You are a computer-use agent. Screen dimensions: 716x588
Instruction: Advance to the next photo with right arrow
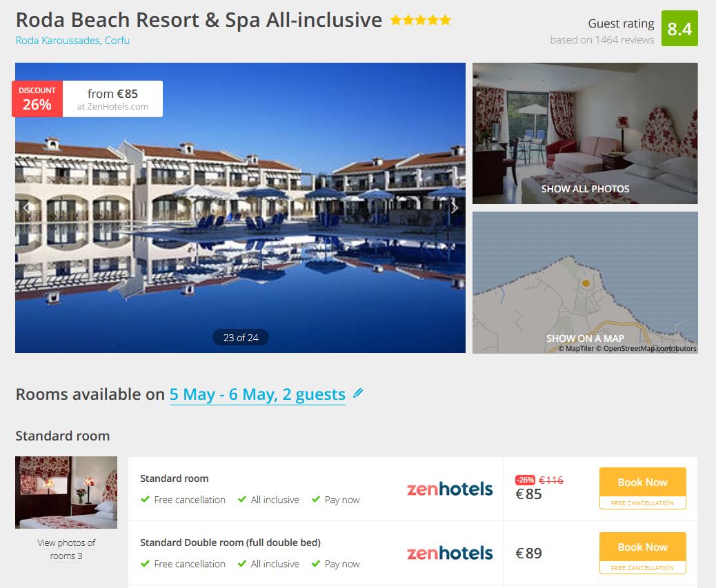click(455, 208)
